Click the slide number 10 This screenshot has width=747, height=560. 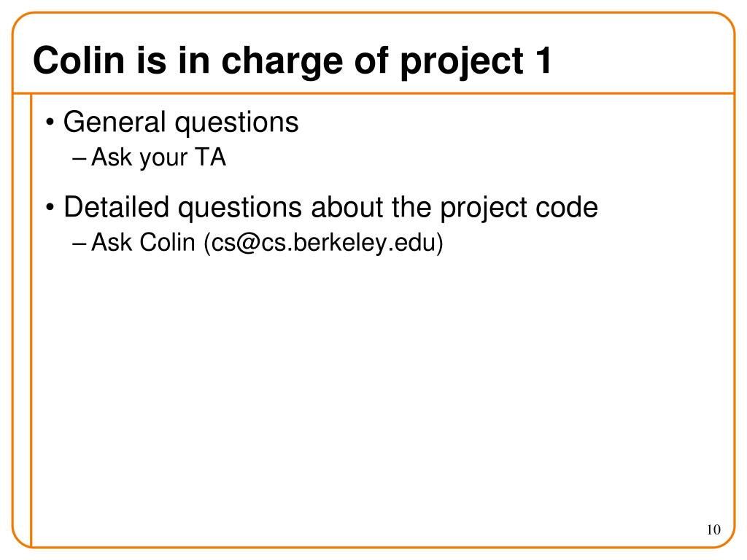713,529
